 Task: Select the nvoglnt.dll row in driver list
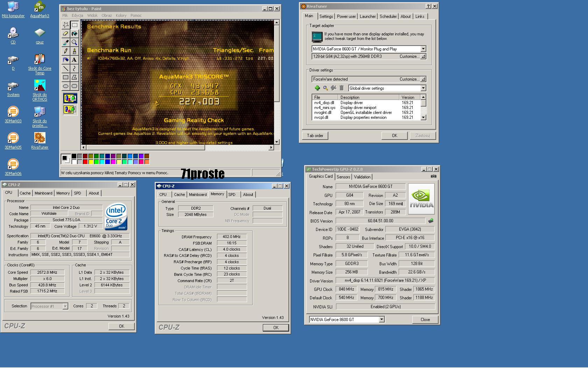[366, 113]
